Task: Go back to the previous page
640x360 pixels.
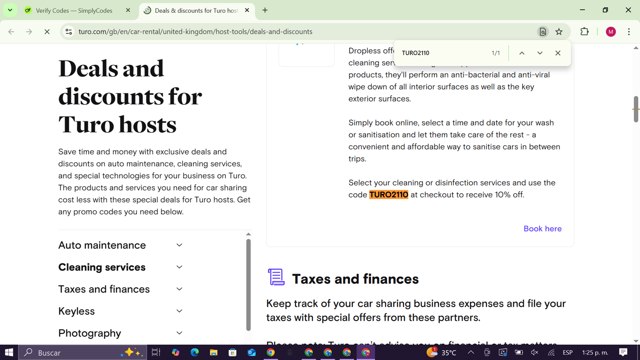Action: coord(11,31)
